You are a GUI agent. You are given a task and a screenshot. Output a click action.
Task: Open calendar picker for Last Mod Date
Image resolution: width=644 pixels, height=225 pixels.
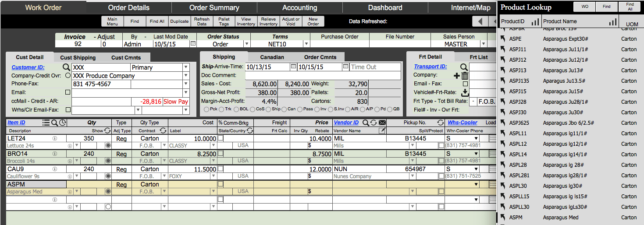(193, 44)
